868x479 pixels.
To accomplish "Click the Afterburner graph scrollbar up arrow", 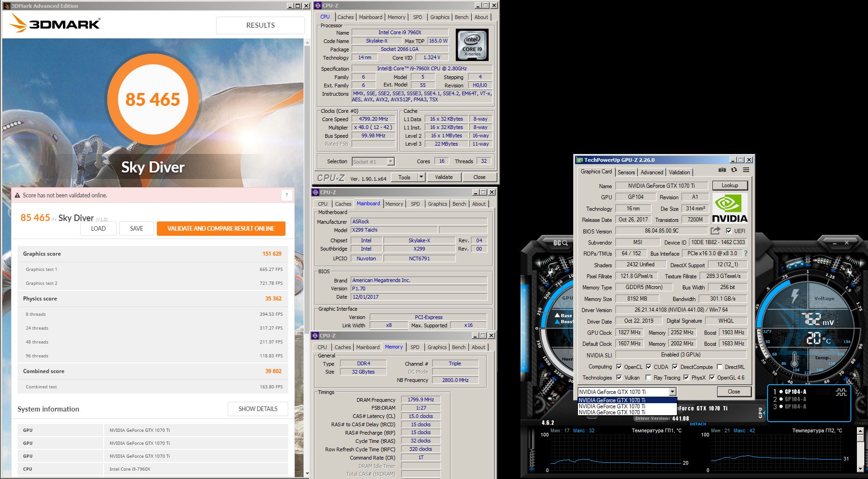I will (x=860, y=431).
